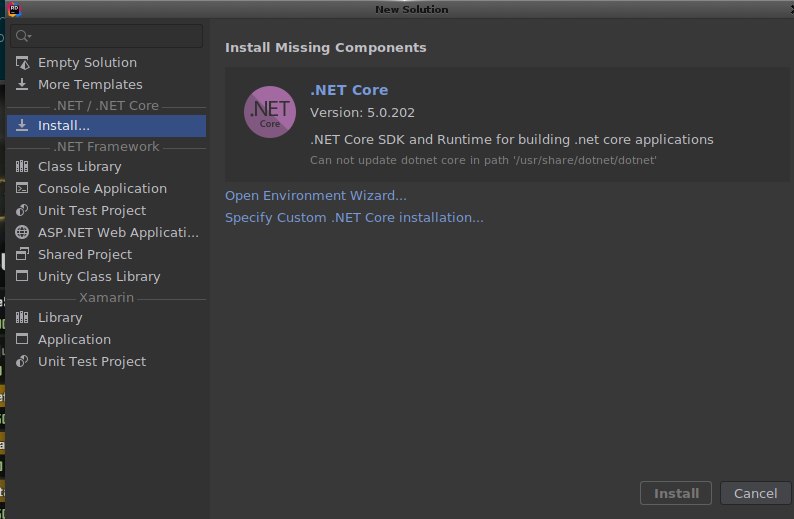Click the .NET Framework Unit Test Project icon
The height and width of the screenshot is (519, 794).
pyautogui.click(x=22, y=210)
